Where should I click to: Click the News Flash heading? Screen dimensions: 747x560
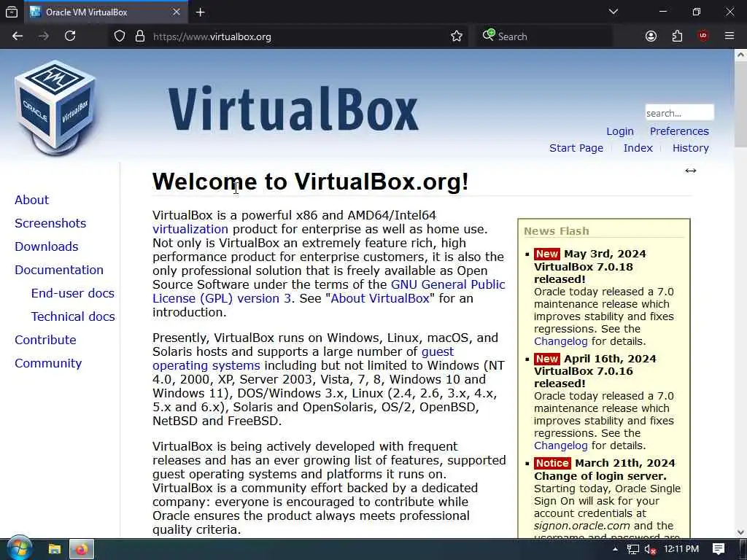coord(557,231)
